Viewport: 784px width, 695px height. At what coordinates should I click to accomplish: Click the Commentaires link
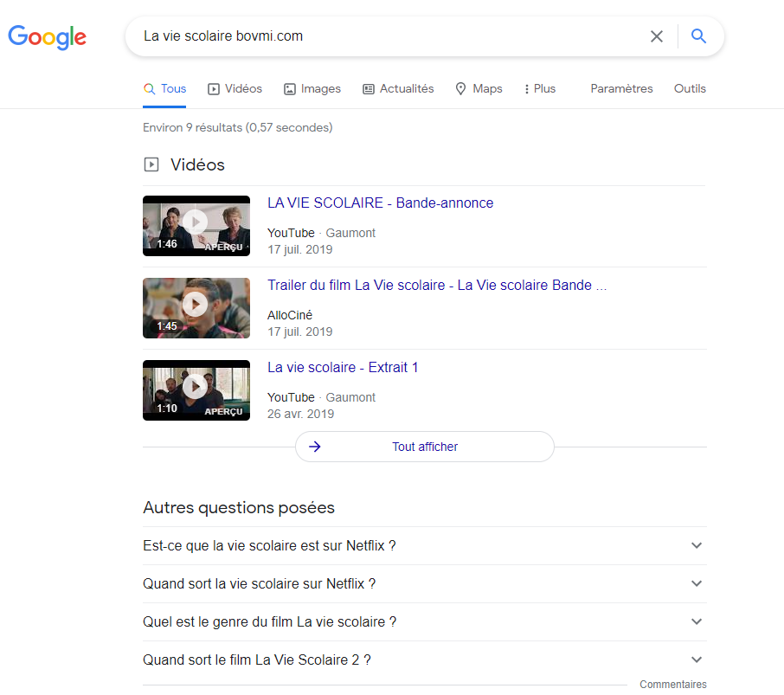click(x=673, y=684)
